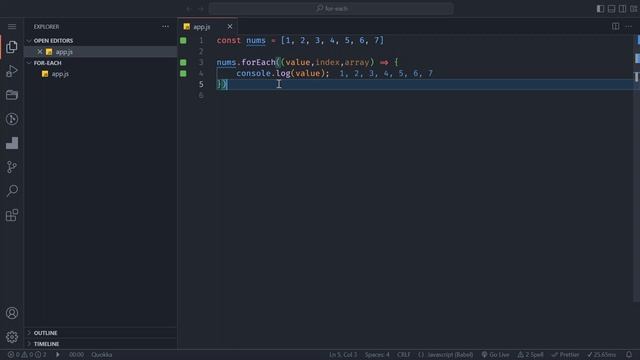Image resolution: width=640 pixels, height=360 pixels.
Task: Open Source Control view
Action: [12, 167]
